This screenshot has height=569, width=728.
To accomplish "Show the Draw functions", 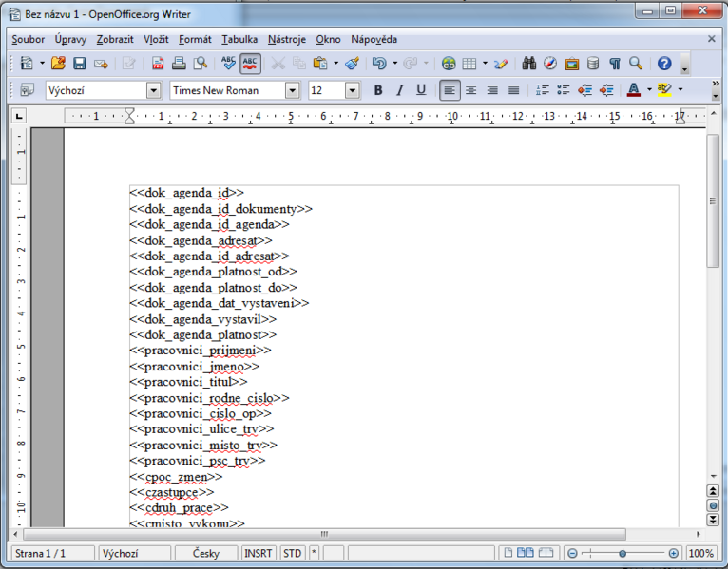I will [x=501, y=63].
